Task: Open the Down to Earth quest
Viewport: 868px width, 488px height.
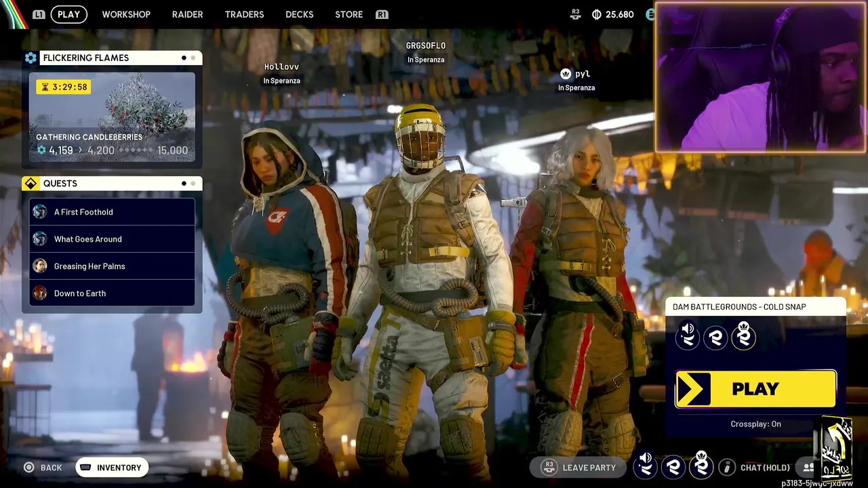Action: tap(112, 293)
